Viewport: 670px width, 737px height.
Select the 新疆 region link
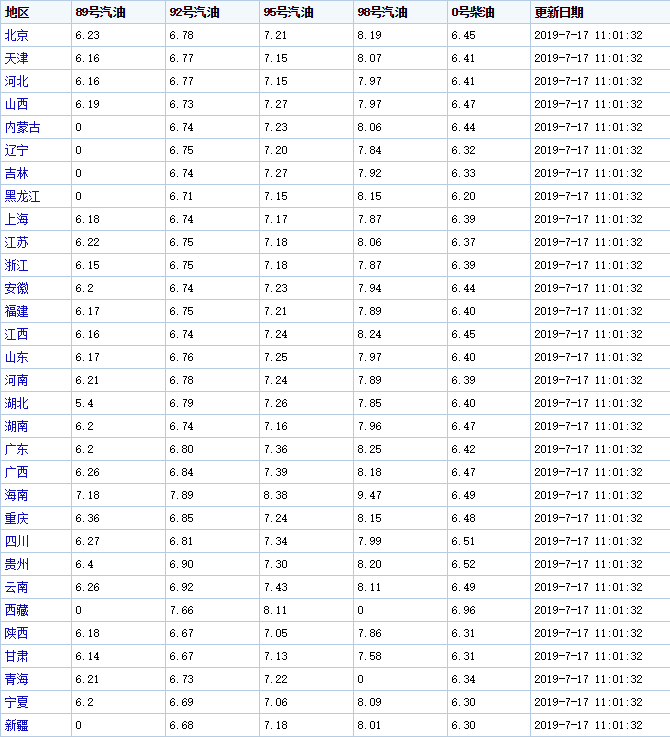(17, 725)
